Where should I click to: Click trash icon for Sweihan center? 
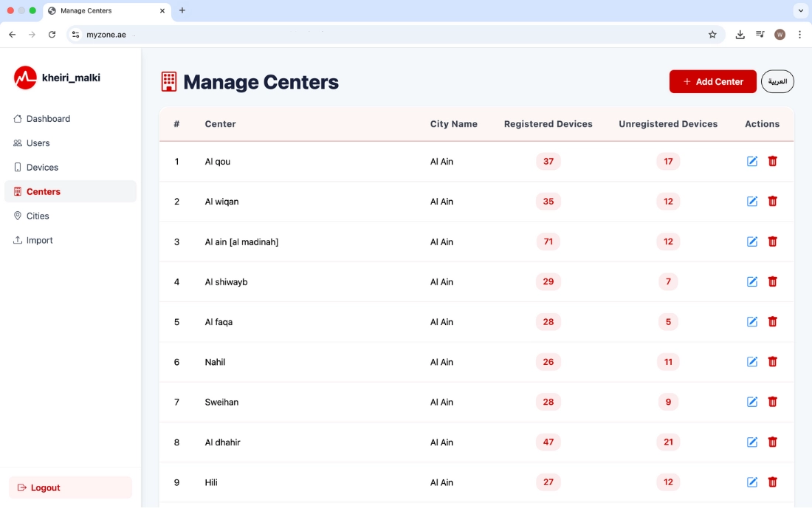(772, 403)
